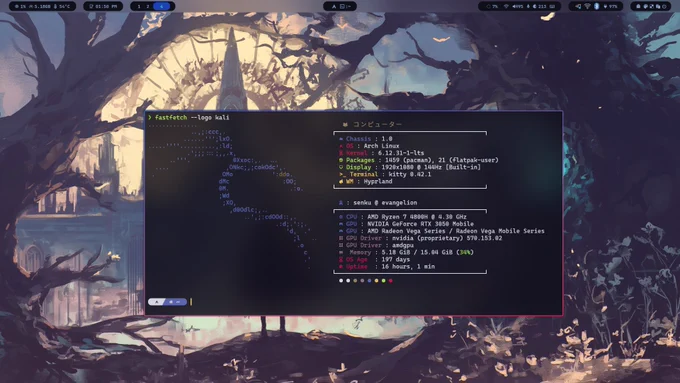The image size is (680, 383).
Task: Click the yellow color dot in palette row
Action: [x=376, y=281]
